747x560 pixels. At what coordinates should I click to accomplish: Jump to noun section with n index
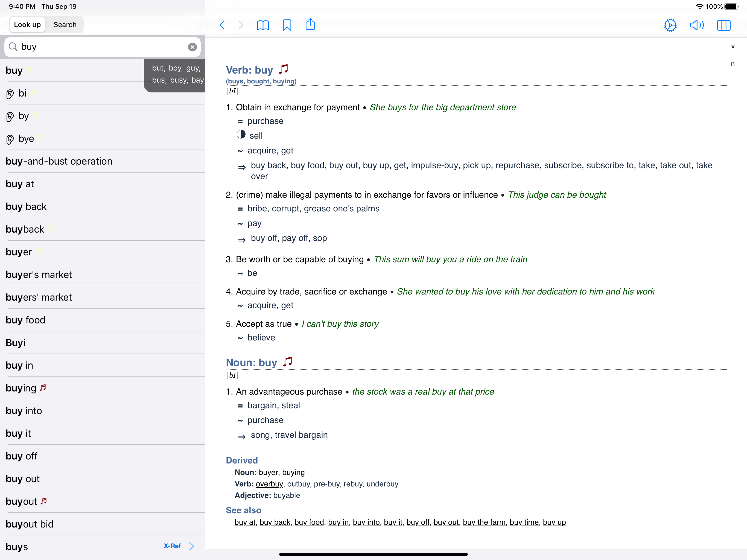733,64
